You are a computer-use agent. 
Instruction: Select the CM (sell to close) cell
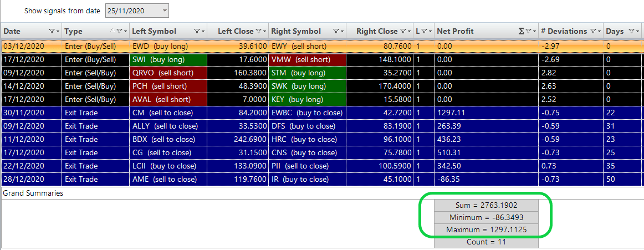[x=167, y=113]
